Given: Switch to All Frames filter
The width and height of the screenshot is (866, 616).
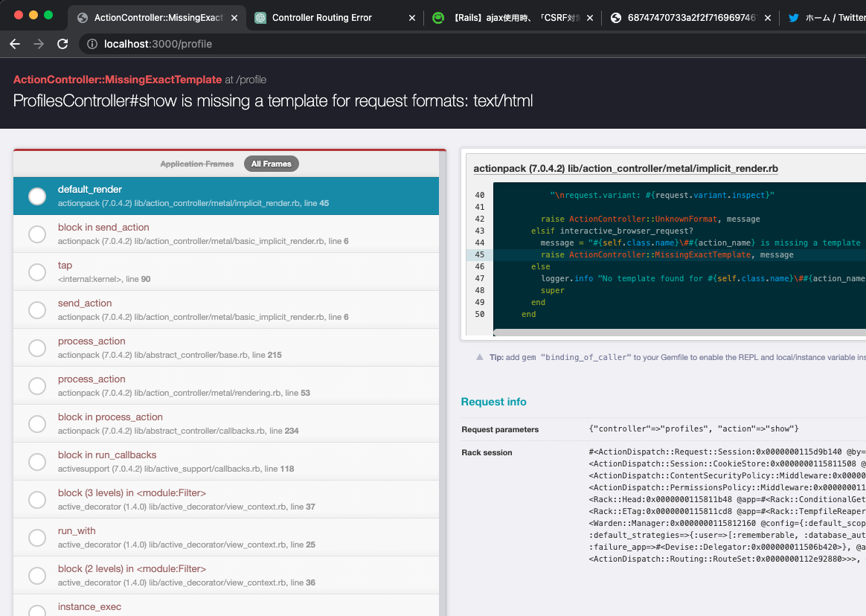Looking at the screenshot, I should pyautogui.click(x=271, y=164).
